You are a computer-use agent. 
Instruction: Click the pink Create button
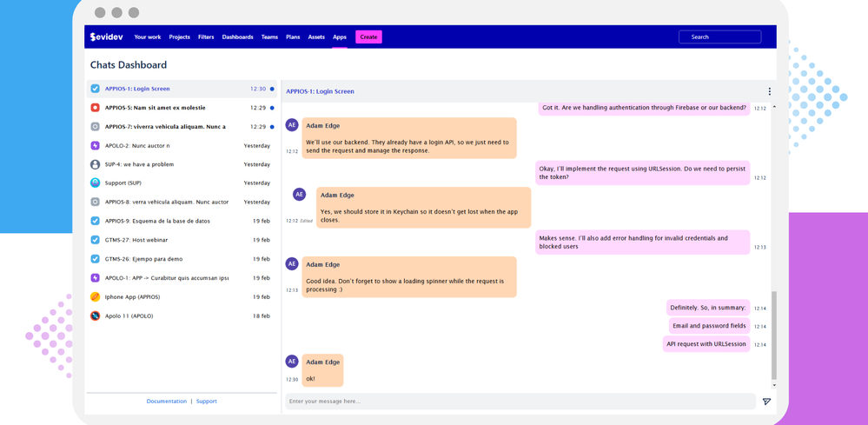pyautogui.click(x=368, y=37)
